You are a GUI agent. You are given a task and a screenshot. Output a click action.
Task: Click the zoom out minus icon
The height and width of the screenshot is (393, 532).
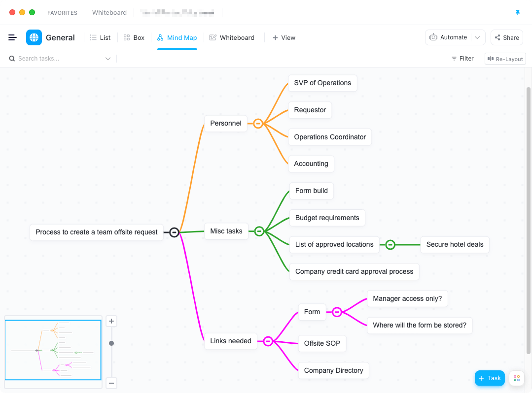[111, 383]
